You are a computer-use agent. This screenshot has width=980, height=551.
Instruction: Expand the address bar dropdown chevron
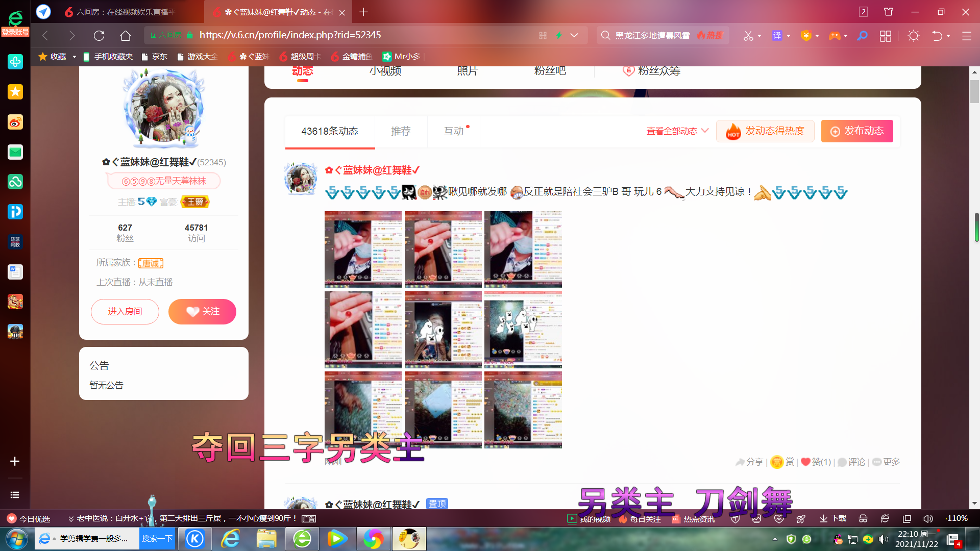coord(574,35)
